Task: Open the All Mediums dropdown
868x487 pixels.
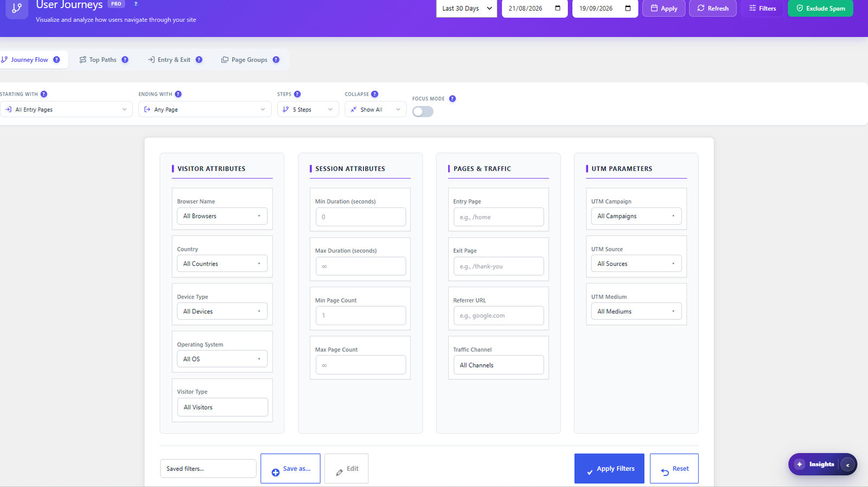Action: [x=636, y=312]
